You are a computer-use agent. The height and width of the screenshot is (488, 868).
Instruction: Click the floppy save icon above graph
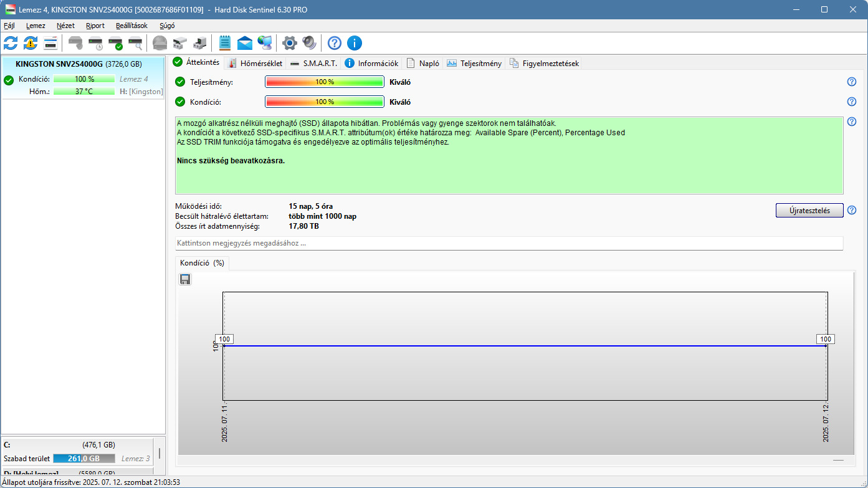[x=185, y=279]
